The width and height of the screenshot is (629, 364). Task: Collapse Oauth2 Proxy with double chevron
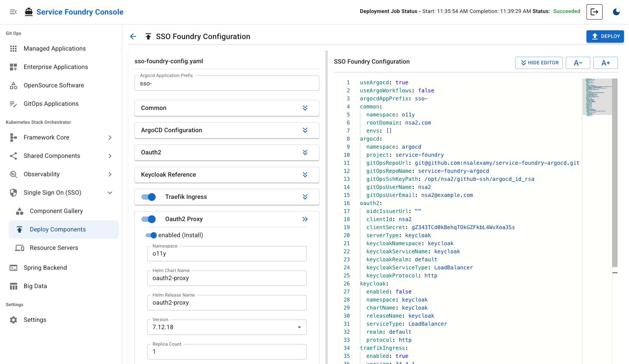tap(305, 219)
